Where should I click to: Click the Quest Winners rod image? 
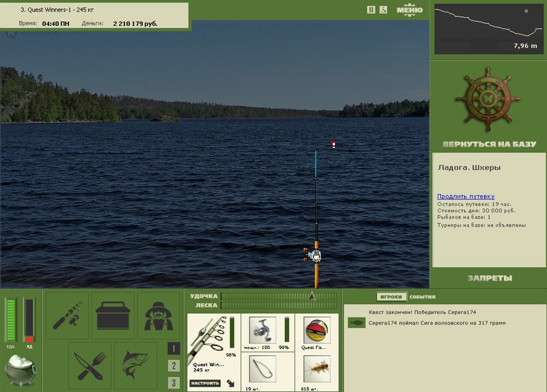tap(208, 339)
